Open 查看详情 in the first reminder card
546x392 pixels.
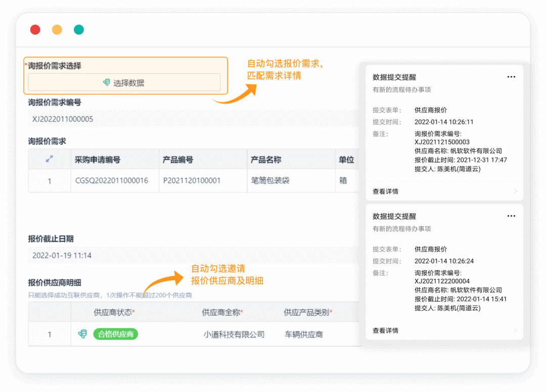pos(386,191)
